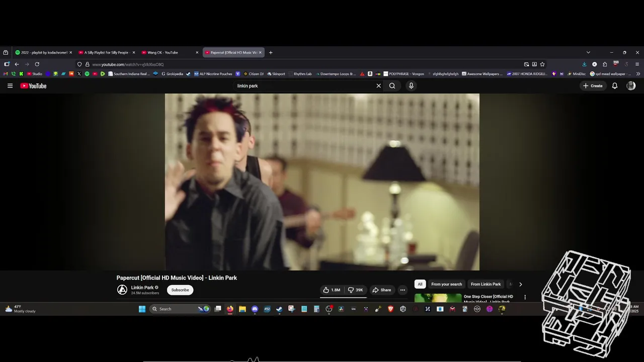
Task: Open Discord from the taskbar
Action: 255,309
